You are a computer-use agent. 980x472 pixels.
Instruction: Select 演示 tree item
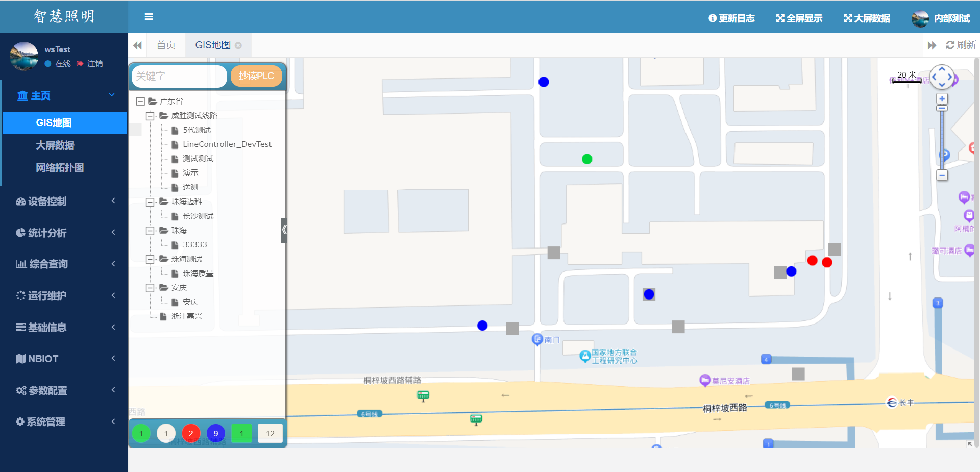point(190,173)
